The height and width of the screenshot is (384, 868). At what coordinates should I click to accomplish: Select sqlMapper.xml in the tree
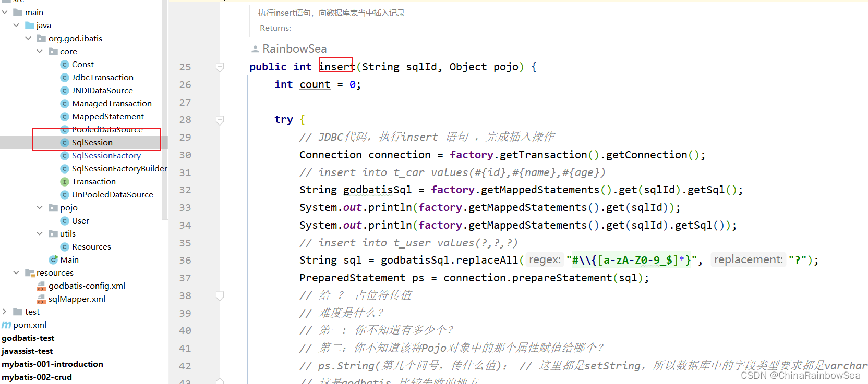77,299
